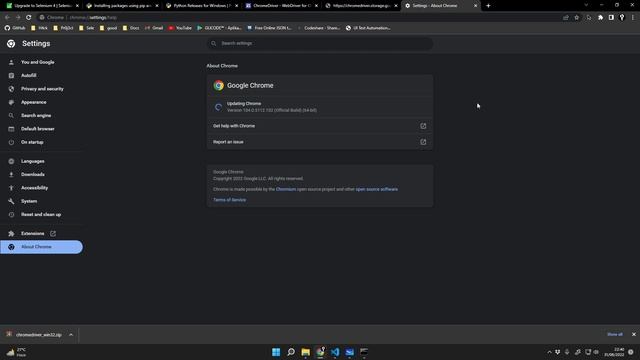Open the Chromium project link

point(286,189)
